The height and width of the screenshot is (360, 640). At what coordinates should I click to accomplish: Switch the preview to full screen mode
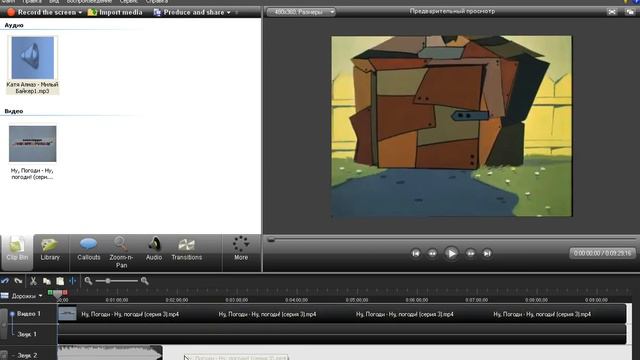pos(612,12)
